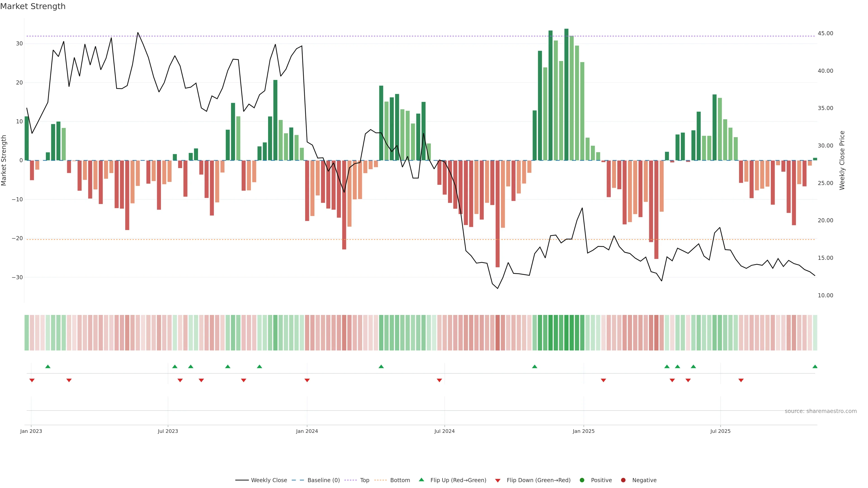Click the red Negative circle legend icon
The height and width of the screenshot is (488, 868).
(623, 480)
